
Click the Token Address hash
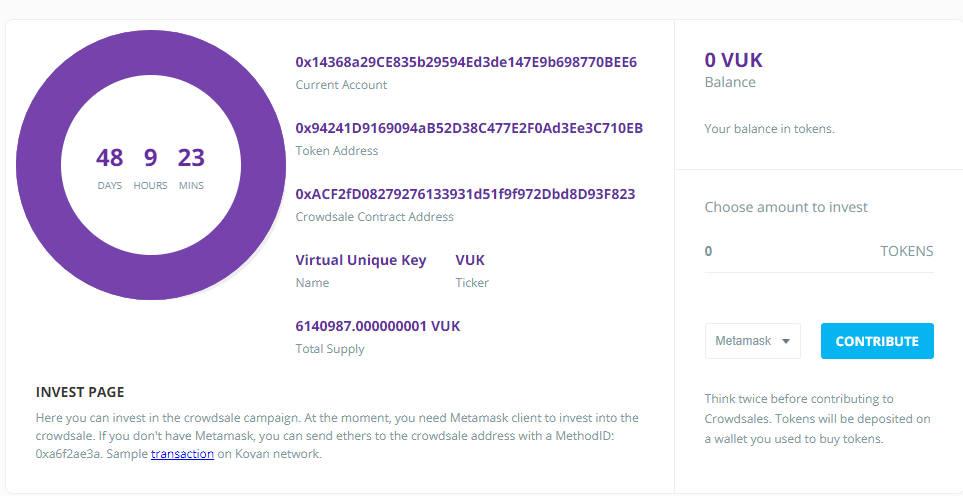click(469, 128)
